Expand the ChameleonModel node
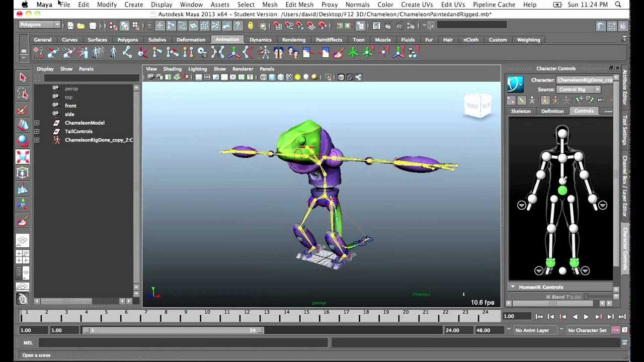644x362 pixels. pos(37,123)
